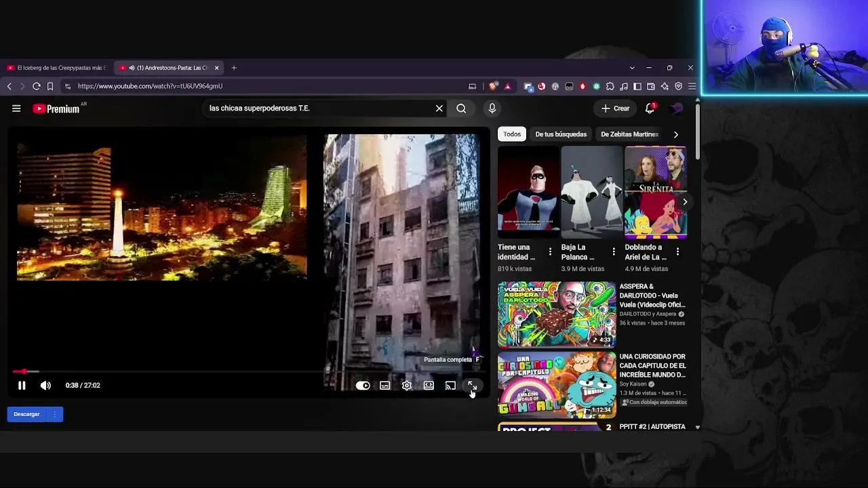Open the Descargar options three-dot menu
This screenshot has height=488, width=868.
(55, 414)
